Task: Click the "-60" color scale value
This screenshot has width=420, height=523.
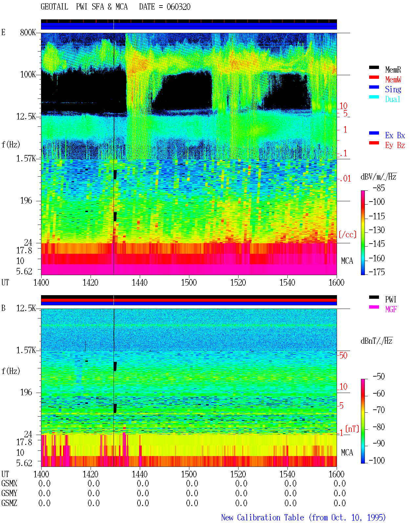Action: click(x=379, y=393)
